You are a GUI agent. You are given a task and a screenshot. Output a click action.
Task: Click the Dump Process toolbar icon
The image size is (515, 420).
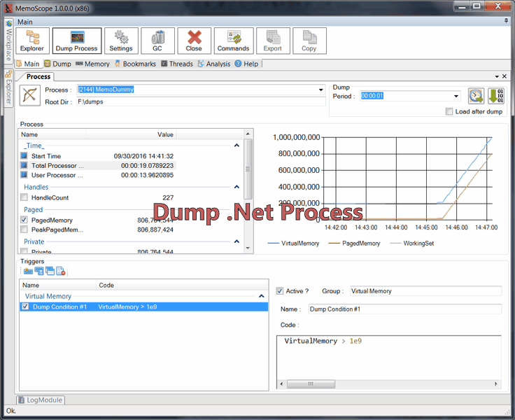[77, 41]
